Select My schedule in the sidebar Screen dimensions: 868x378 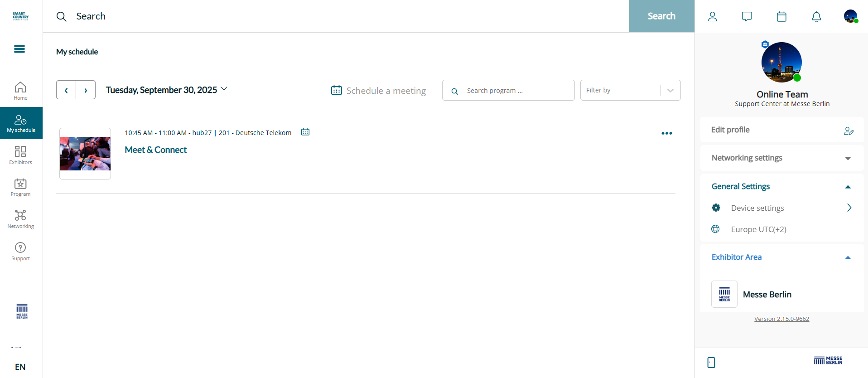pos(21,123)
